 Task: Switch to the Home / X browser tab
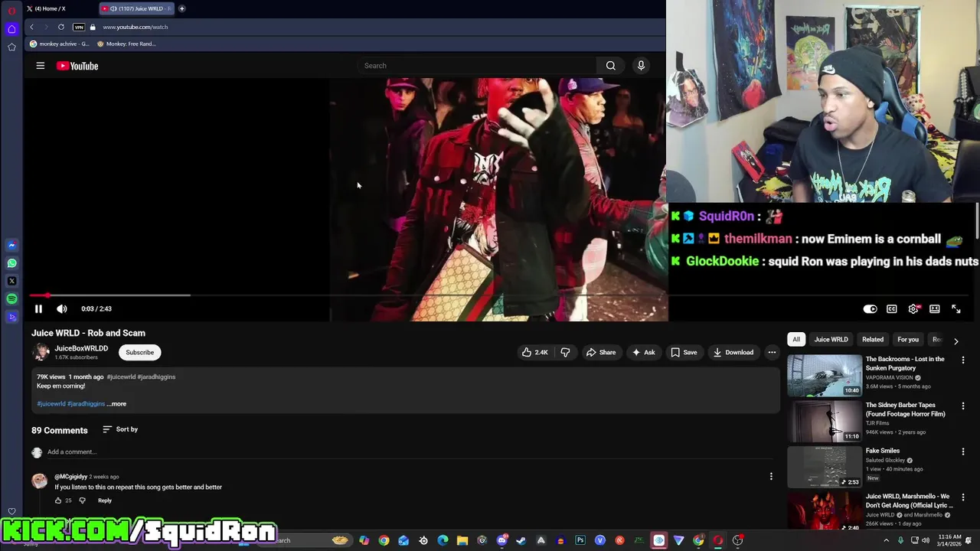click(x=57, y=8)
